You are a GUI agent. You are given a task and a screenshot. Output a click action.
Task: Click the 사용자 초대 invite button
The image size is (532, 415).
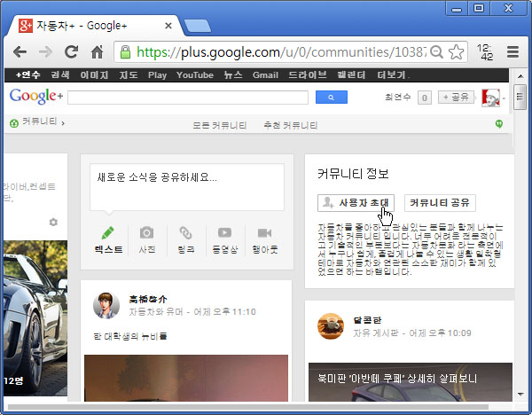356,202
